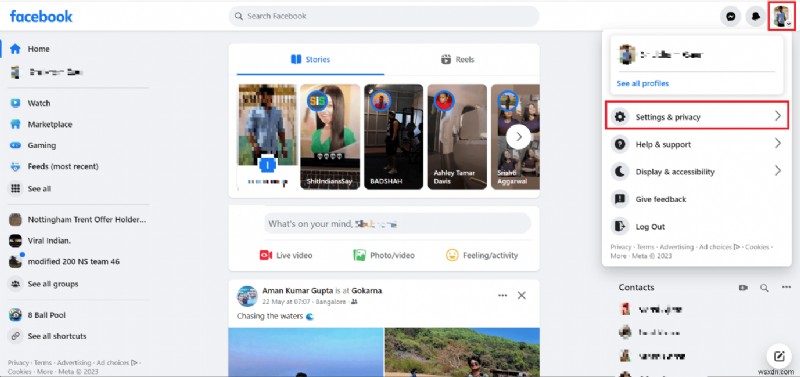This screenshot has height=377, width=800.
Task: Open Feeds (most recent)
Action: tap(63, 166)
